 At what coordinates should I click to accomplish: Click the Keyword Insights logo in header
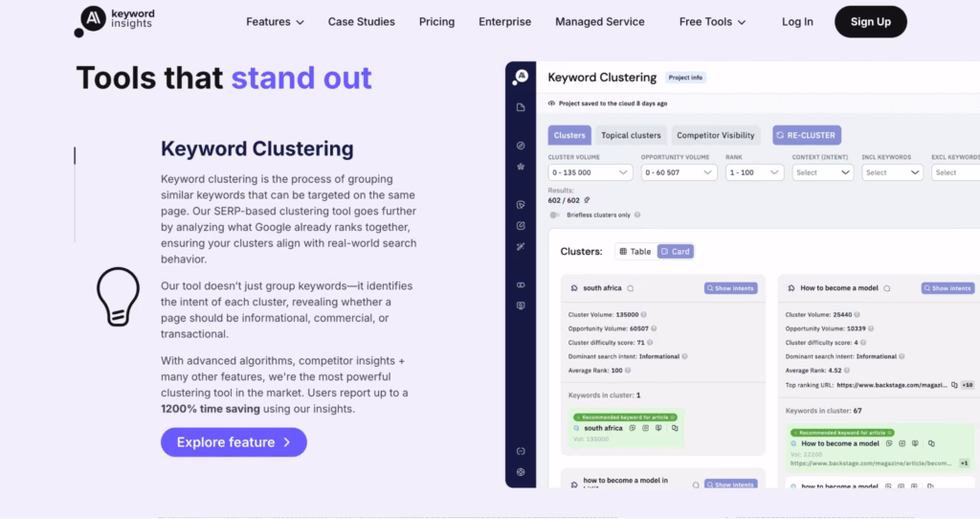114,21
